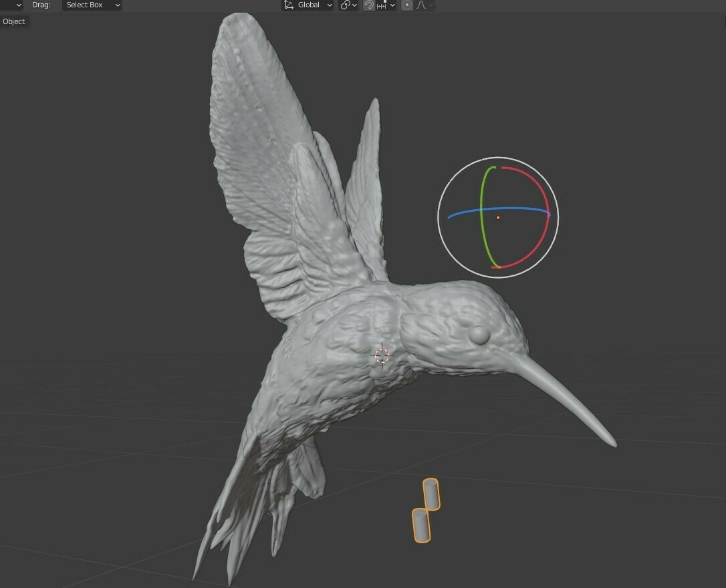Click the Object mode indicator
The height and width of the screenshot is (588, 726).
(13, 21)
